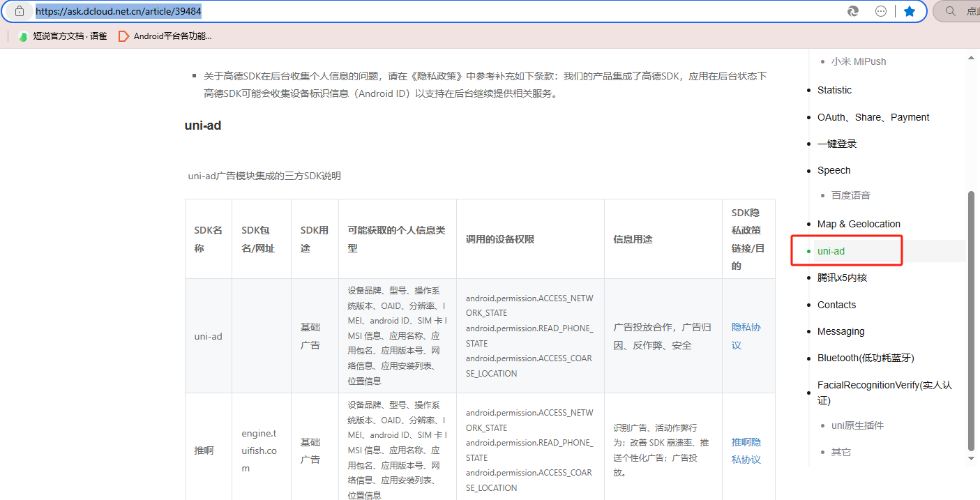Click the SDK包名/网址 column header
The width and height of the screenshot is (980, 500).
tap(261, 239)
